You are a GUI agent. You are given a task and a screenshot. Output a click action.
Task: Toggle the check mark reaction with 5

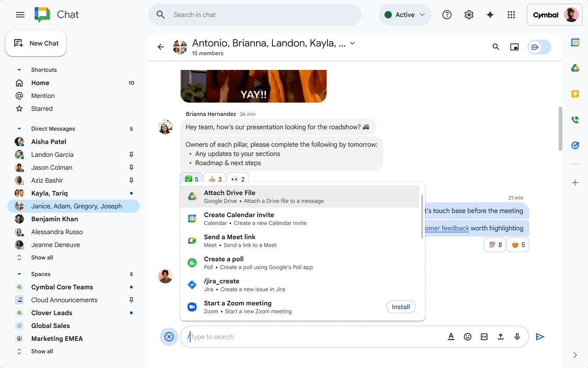coord(192,179)
